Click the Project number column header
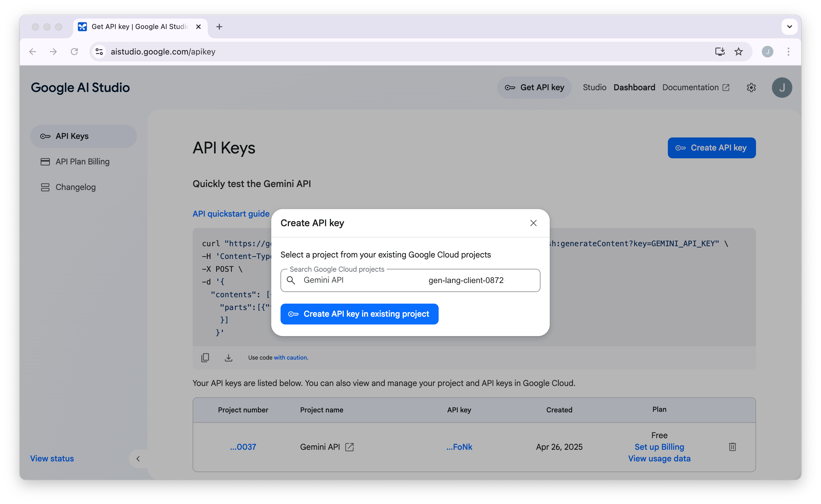Screen dimensions: 821x504 243,410
